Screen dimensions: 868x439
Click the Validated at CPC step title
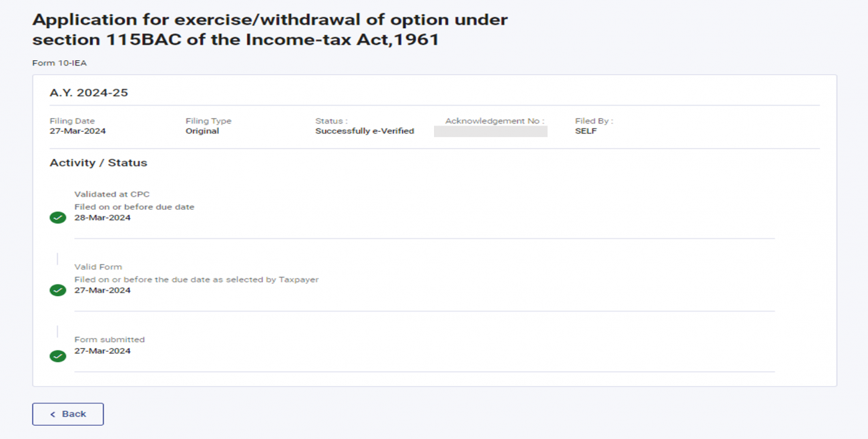pyautogui.click(x=112, y=194)
